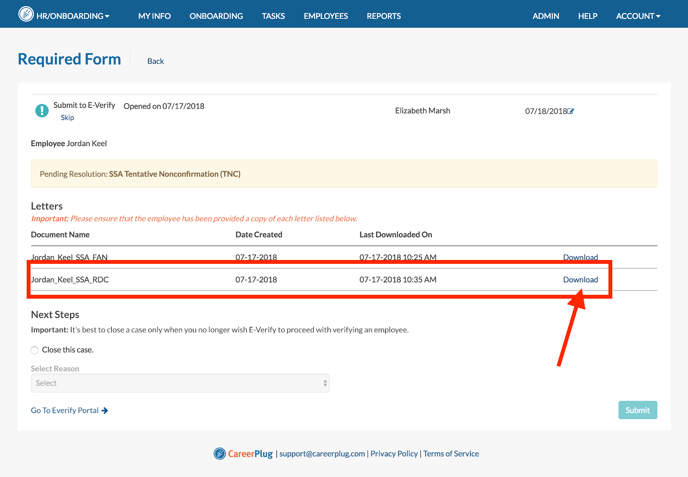
Task: Click the Last Downloaded On column header
Action: tap(396, 234)
